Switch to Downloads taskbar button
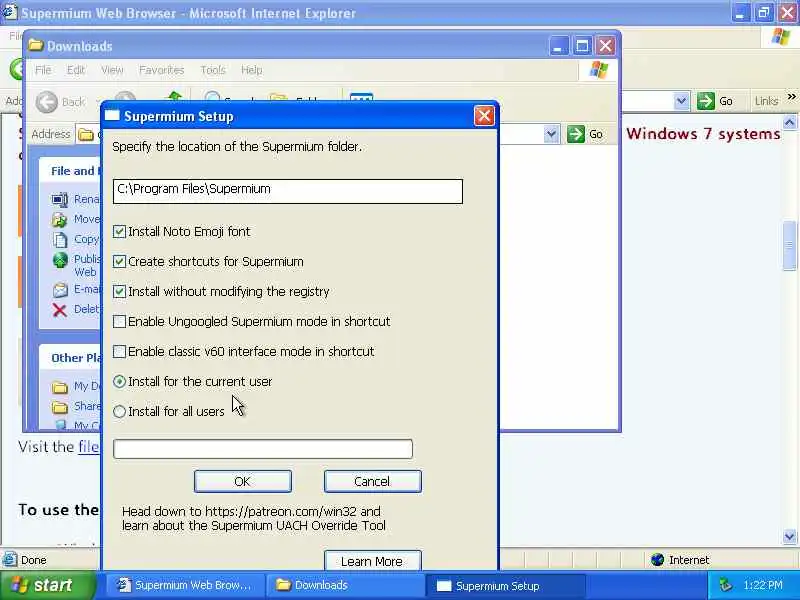 [345, 586]
